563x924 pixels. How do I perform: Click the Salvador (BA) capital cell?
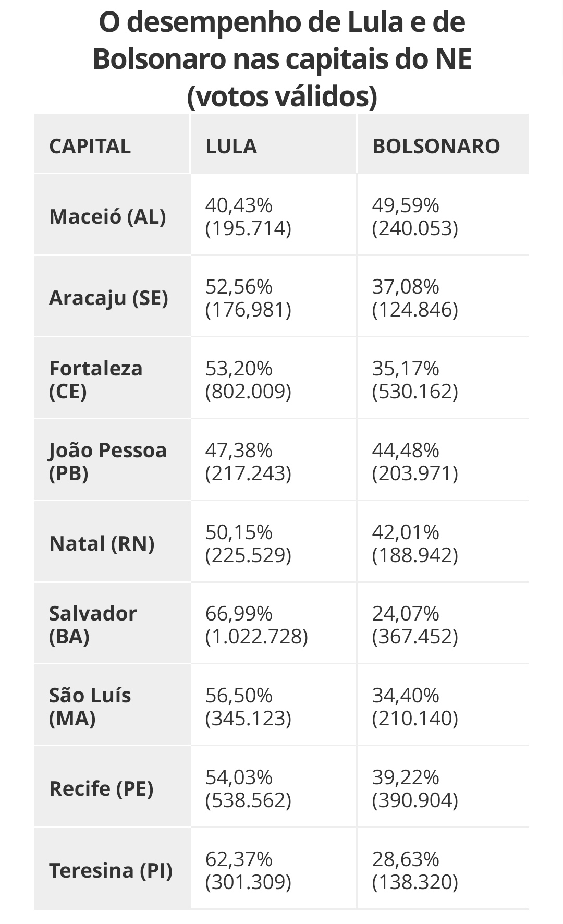point(93,625)
